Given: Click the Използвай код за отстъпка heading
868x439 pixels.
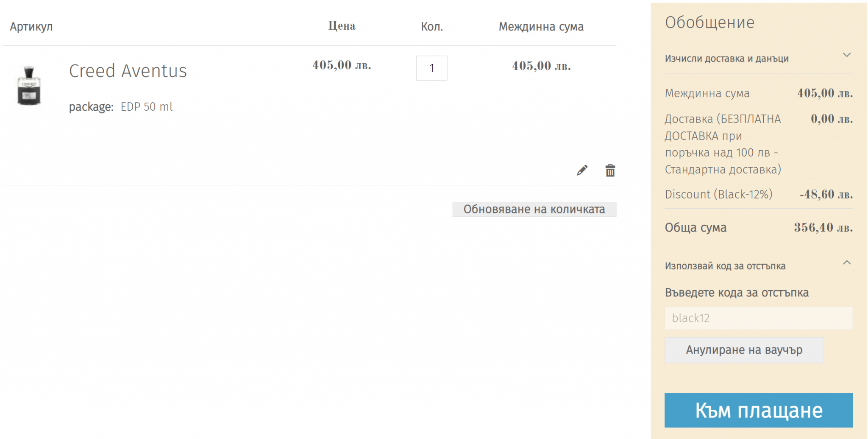Looking at the screenshot, I should 725,266.
